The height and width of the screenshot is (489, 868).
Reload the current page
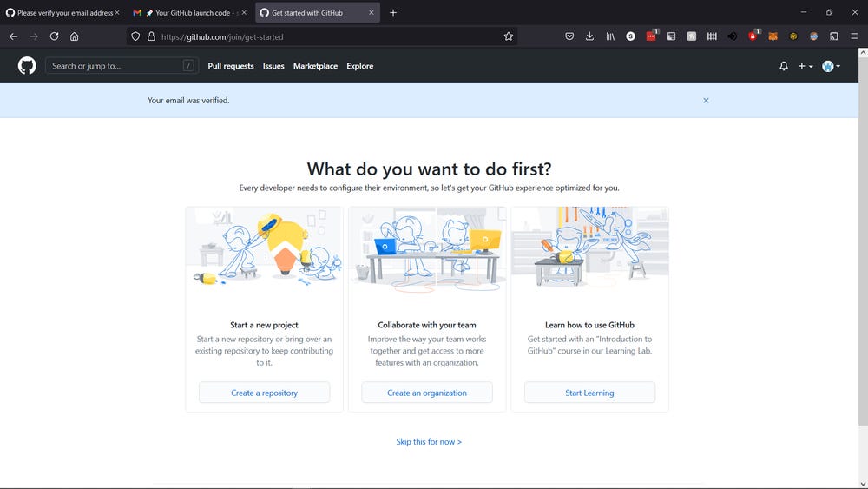coord(54,36)
